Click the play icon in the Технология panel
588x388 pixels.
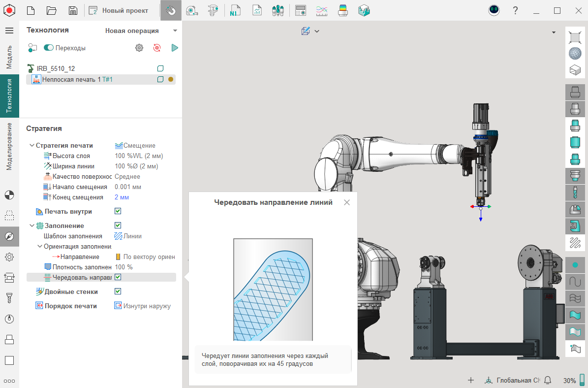coord(174,48)
